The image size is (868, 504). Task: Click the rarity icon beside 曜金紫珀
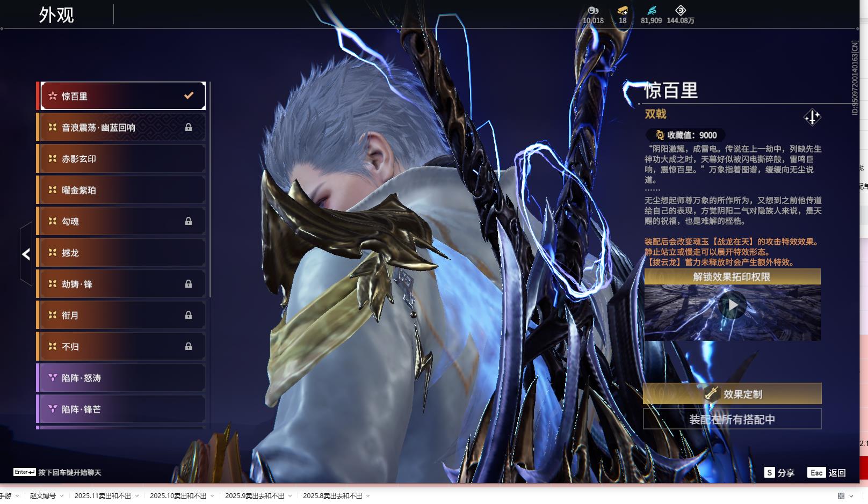[x=52, y=189]
